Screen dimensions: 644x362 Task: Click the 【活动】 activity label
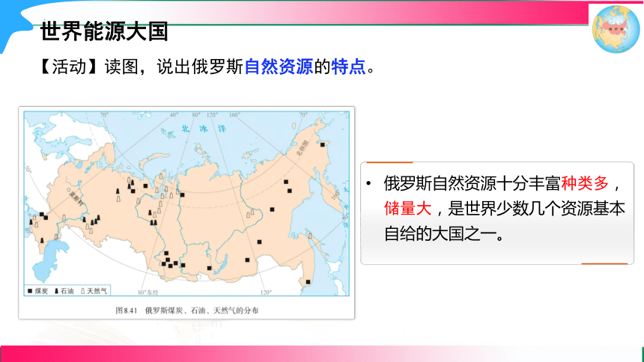point(69,67)
